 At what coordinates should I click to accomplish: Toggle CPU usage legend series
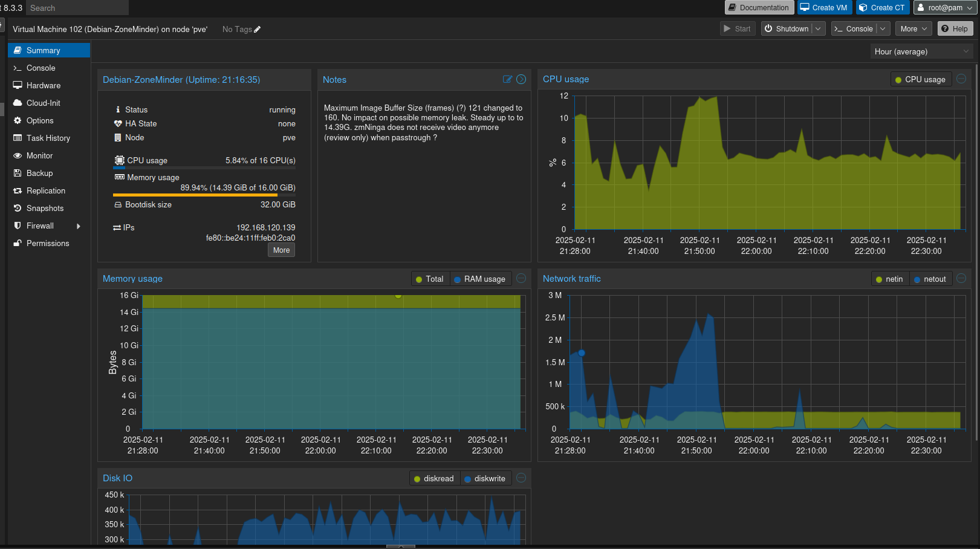921,79
